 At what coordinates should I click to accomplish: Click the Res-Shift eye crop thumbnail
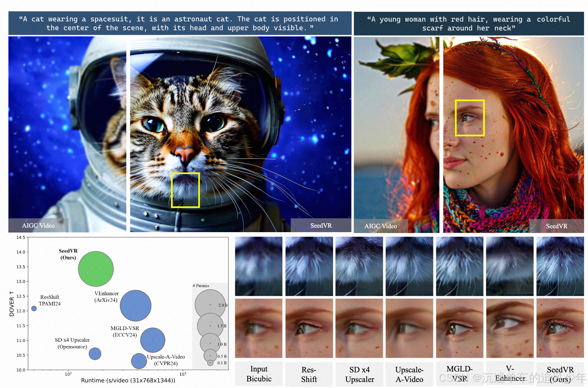(x=309, y=328)
